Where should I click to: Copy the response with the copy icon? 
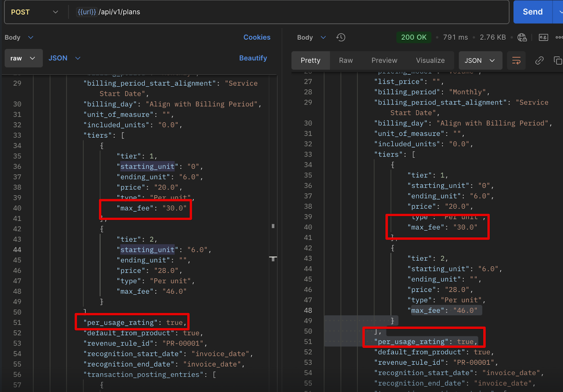click(558, 60)
